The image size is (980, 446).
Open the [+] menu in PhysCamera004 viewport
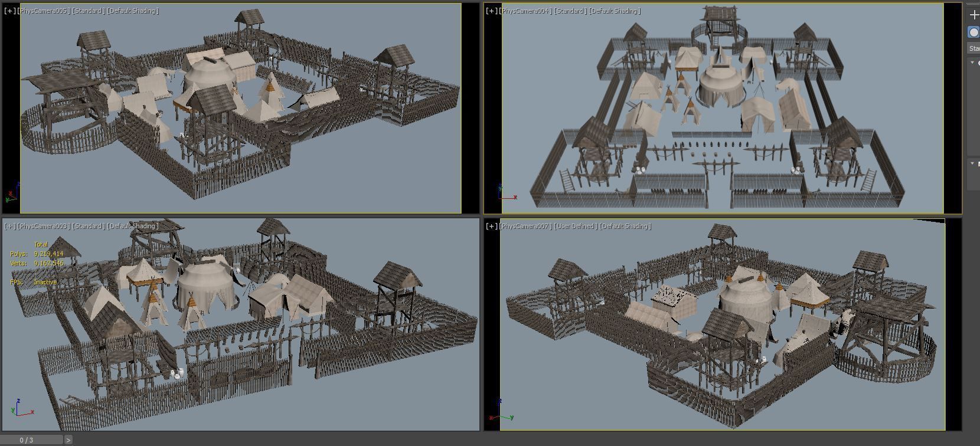point(492,11)
